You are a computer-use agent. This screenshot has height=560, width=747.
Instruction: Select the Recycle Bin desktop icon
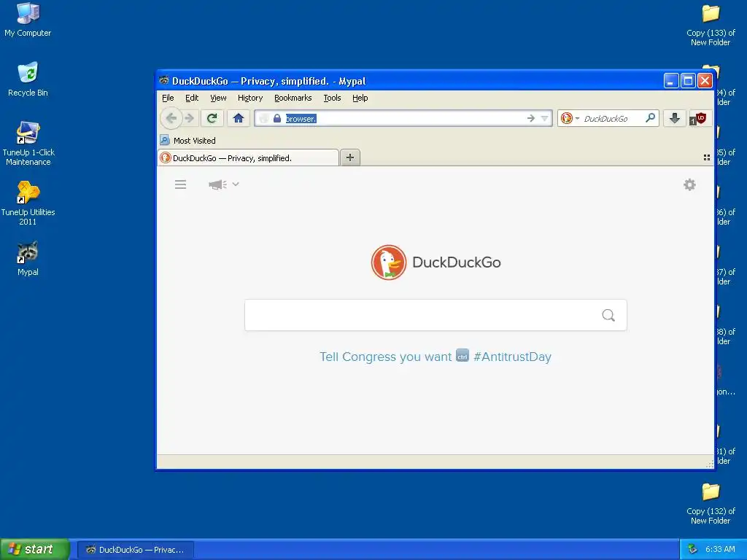[x=28, y=79]
